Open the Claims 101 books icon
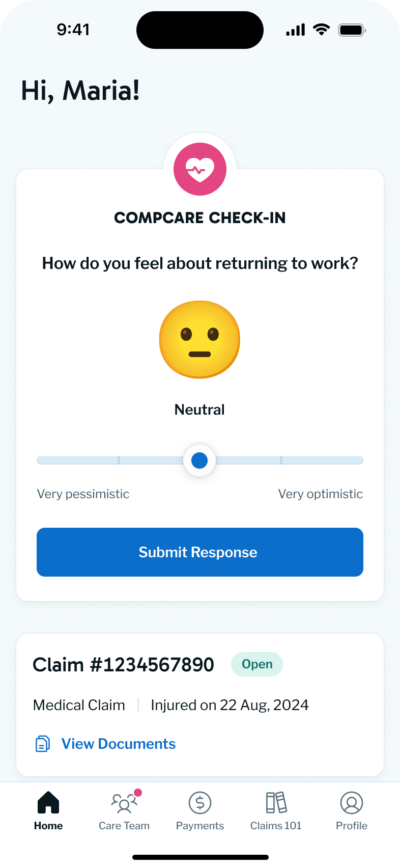This screenshot has width=400, height=868. 276,803
